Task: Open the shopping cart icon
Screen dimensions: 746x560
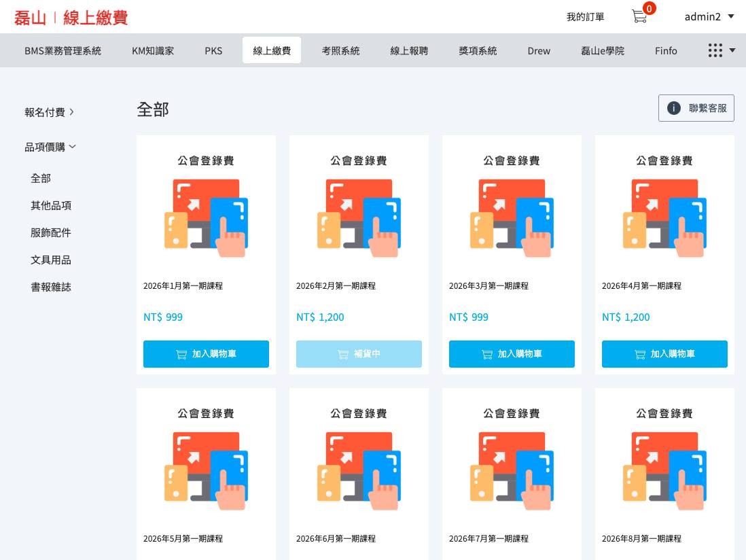Action: (x=639, y=16)
